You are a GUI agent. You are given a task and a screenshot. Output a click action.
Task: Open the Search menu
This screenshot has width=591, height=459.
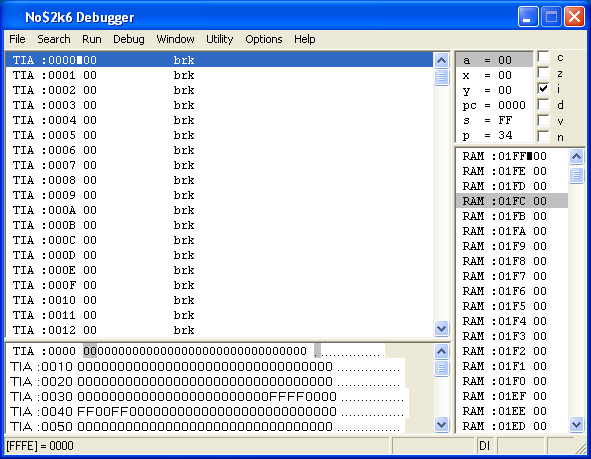[x=54, y=39]
